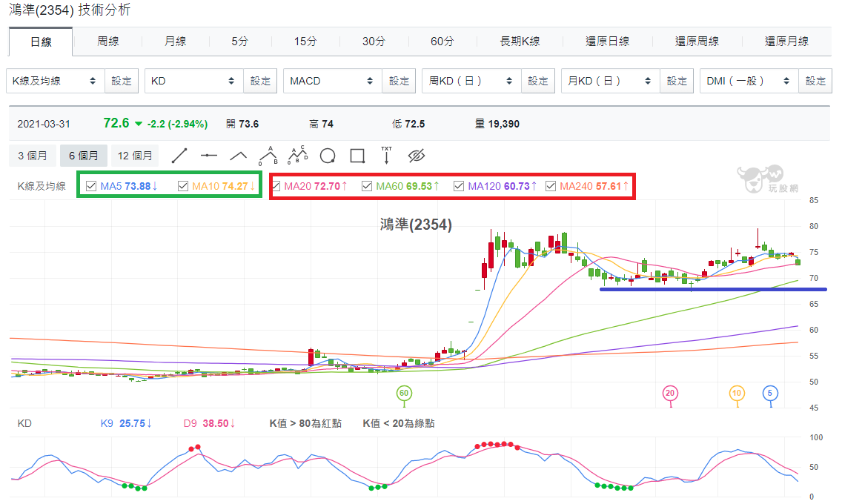Select the 12 個月 time range
This screenshot has height=504, width=842.
point(135,156)
